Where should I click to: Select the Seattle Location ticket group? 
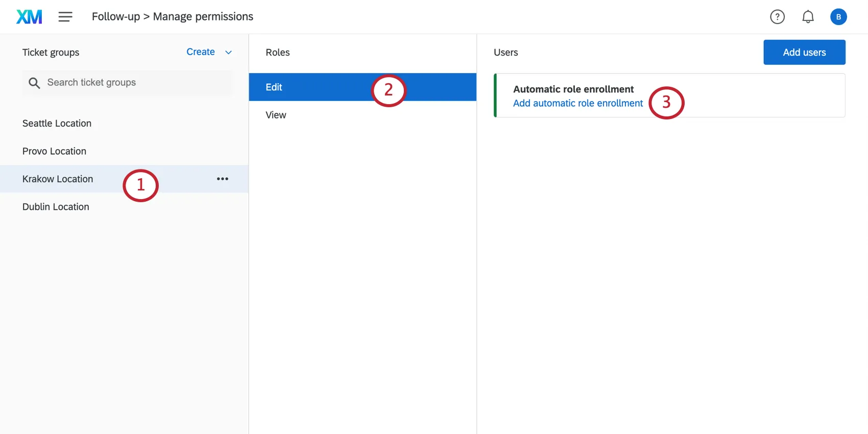(57, 124)
